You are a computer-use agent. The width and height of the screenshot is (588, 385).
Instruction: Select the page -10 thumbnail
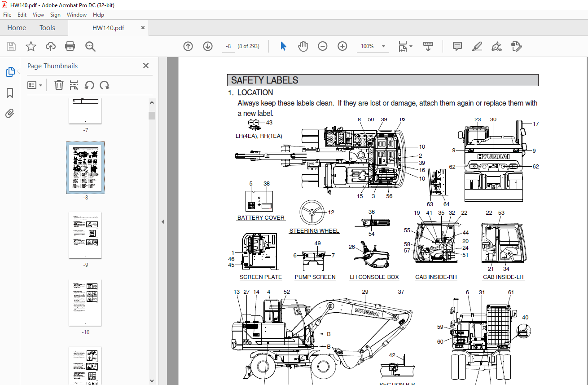(85, 303)
